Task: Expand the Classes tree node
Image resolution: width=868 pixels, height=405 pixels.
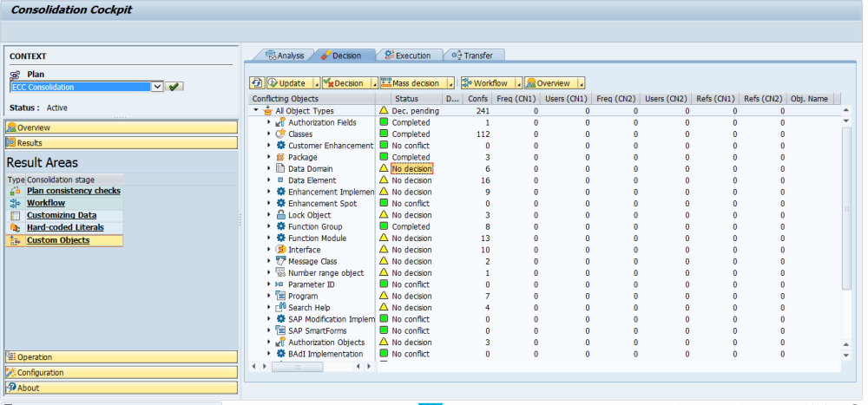Action: click(268, 134)
